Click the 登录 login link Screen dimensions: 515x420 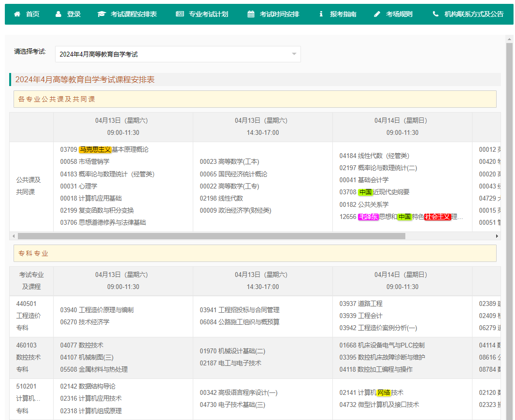74,14
